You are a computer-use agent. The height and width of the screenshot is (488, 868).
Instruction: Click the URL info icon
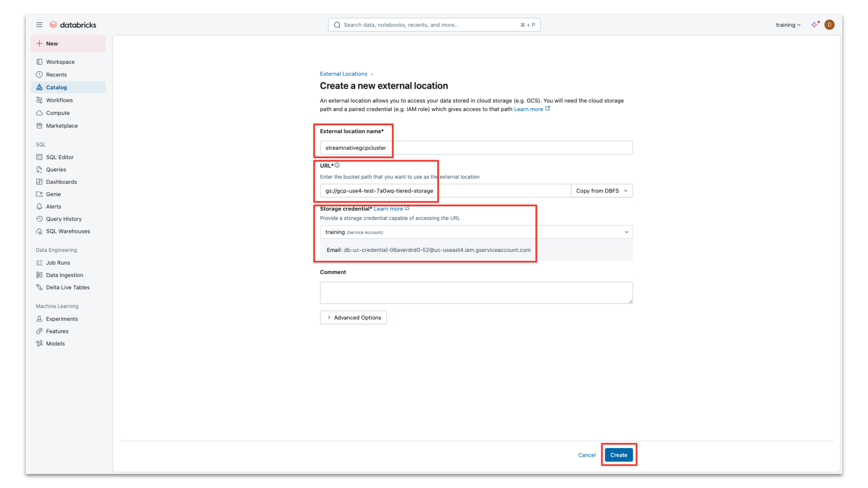point(337,166)
